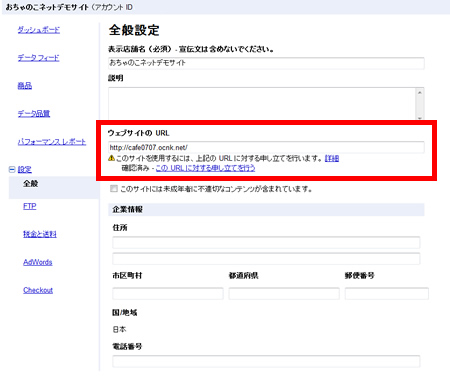The image size is (450, 380).
Task: Open the 詳細 link after the warning
Action: click(332, 158)
